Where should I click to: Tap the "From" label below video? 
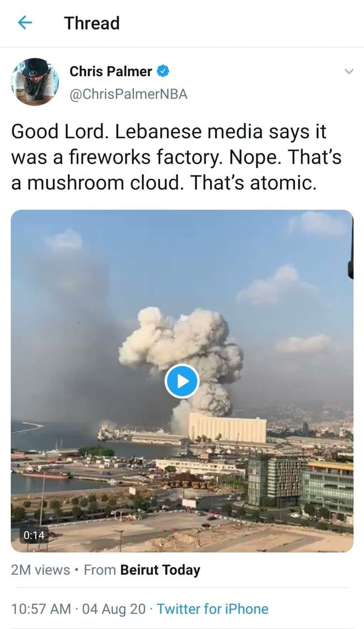click(100, 570)
